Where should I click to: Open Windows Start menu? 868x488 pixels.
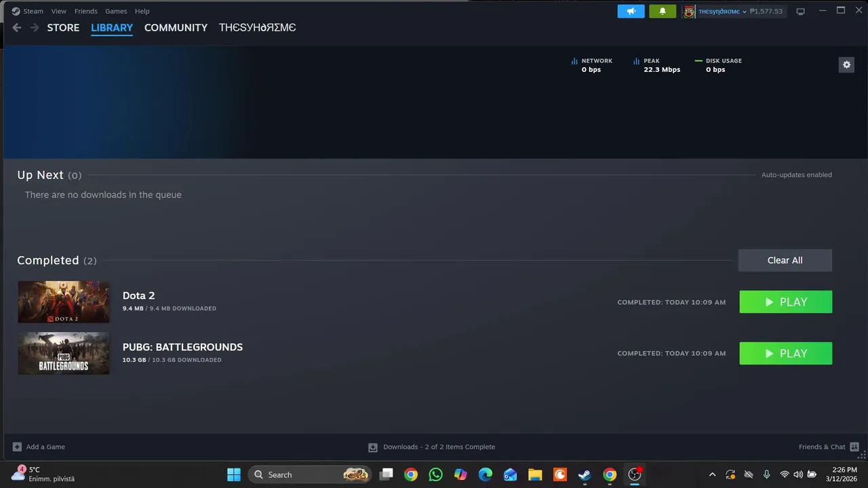pos(233,474)
